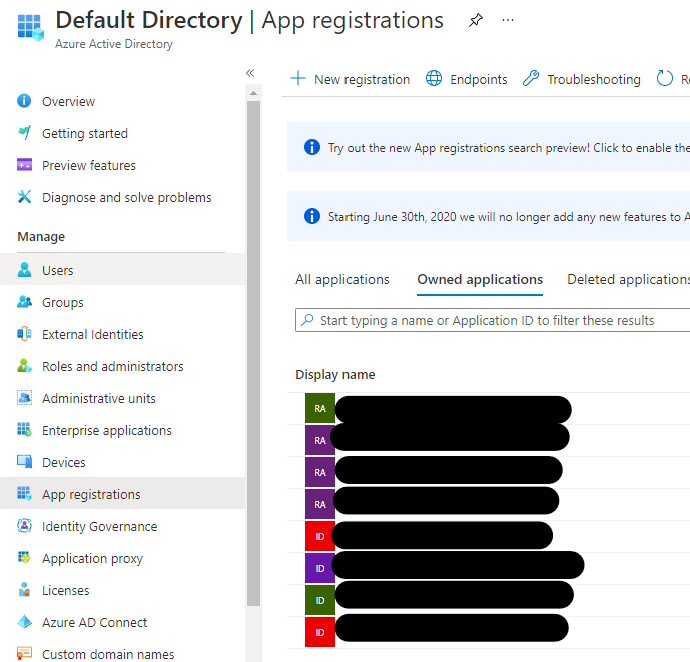
Task: Select the Users menu item
Action: 57,270
